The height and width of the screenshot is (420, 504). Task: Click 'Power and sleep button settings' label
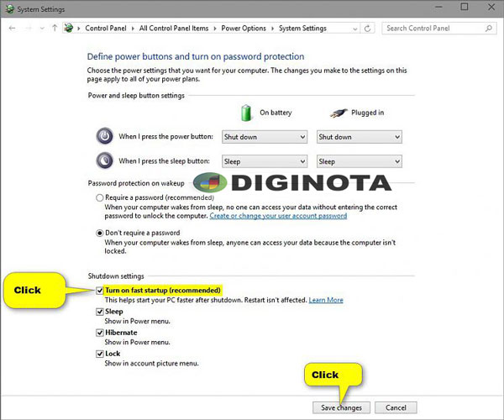136,96
